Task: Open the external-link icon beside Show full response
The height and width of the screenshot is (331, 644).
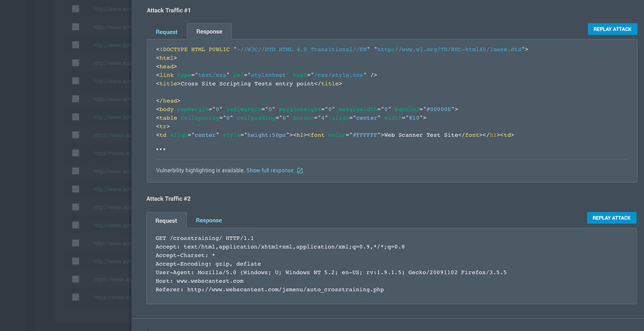Action: (x=300, y=171)
